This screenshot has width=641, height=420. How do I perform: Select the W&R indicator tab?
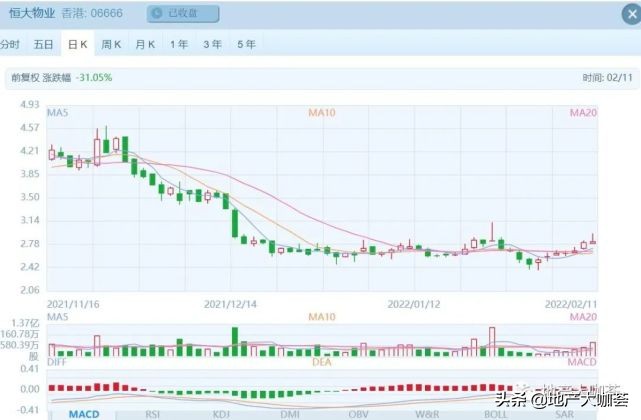pyautogui.click(x=427, y=414)
